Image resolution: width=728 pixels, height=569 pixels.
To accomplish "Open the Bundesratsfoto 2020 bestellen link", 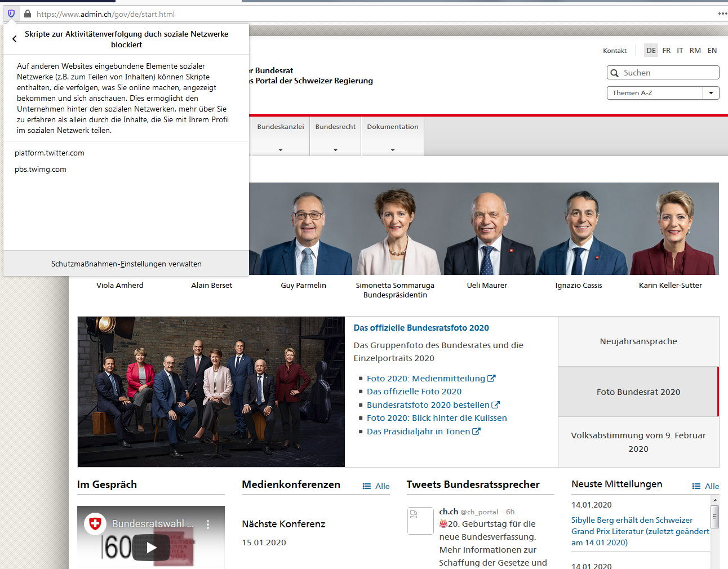I will 428,405.
